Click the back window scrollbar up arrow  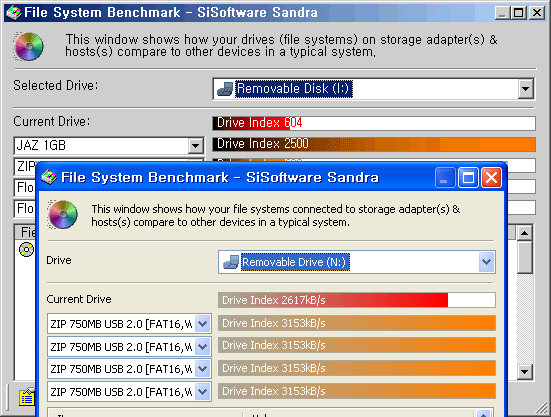click(524, 233)
